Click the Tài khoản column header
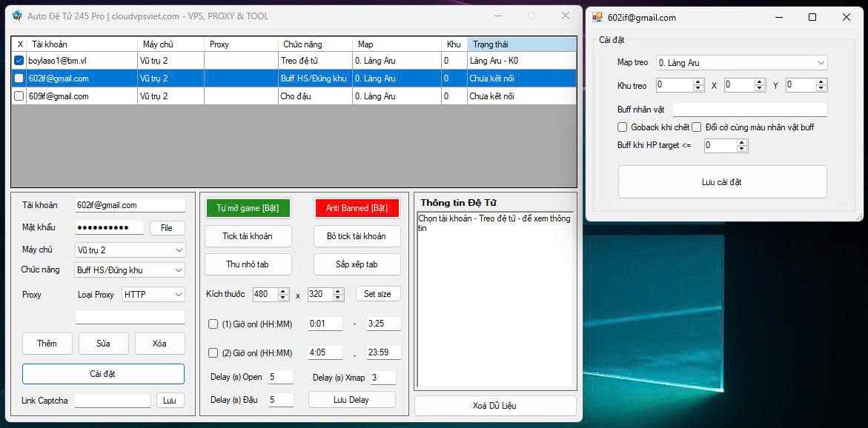868x428 pixels. pos(82,44)
